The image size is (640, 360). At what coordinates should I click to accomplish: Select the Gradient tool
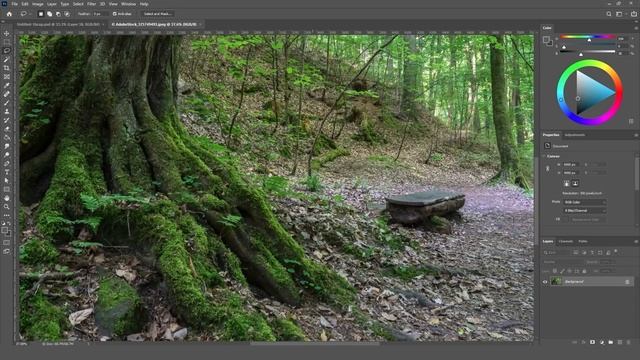7,138
